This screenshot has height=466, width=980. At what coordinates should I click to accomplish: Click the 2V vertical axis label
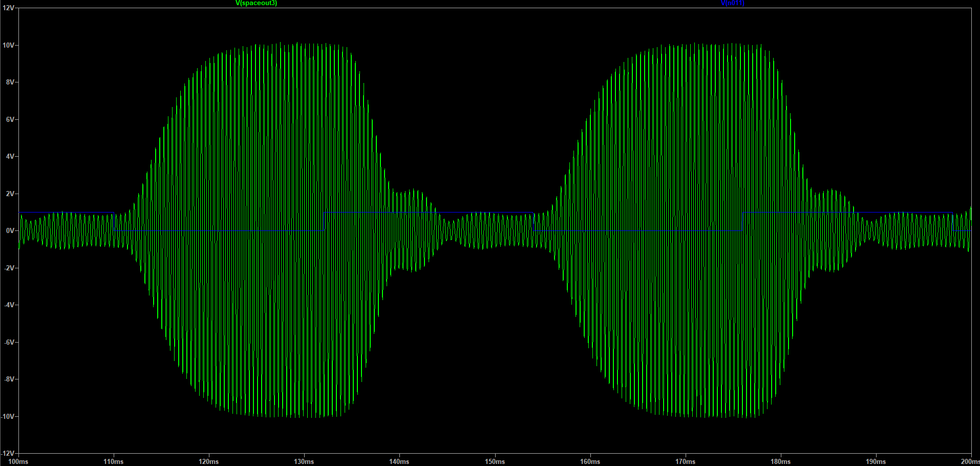point(10,194)
